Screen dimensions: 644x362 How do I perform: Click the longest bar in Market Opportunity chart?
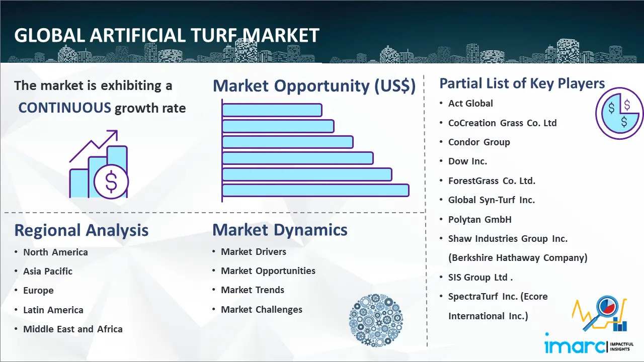pyautogui.click(x=315, y=190)
